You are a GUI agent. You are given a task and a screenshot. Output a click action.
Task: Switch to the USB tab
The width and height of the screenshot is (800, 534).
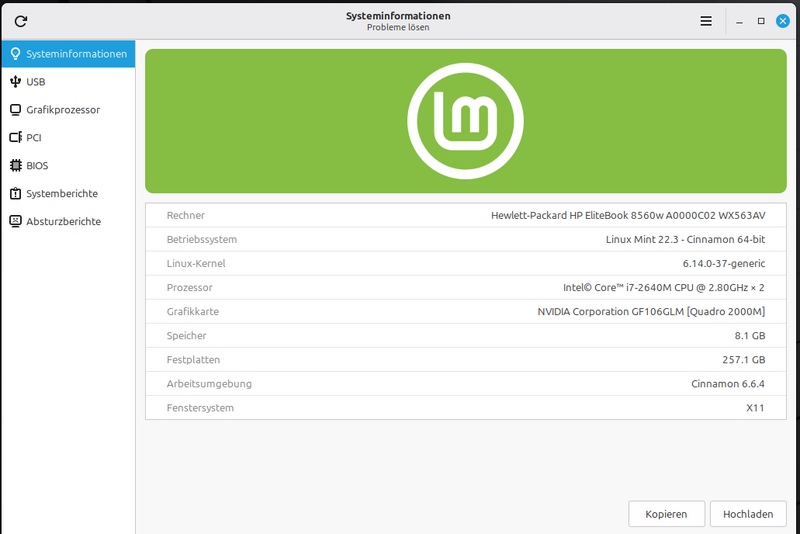click(x=36, y=82)
